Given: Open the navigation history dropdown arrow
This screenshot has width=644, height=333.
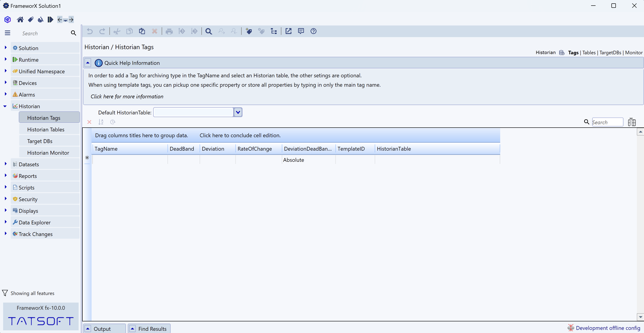Looking at the screenshot, I should pyautogui.click(x=65, y=20).
